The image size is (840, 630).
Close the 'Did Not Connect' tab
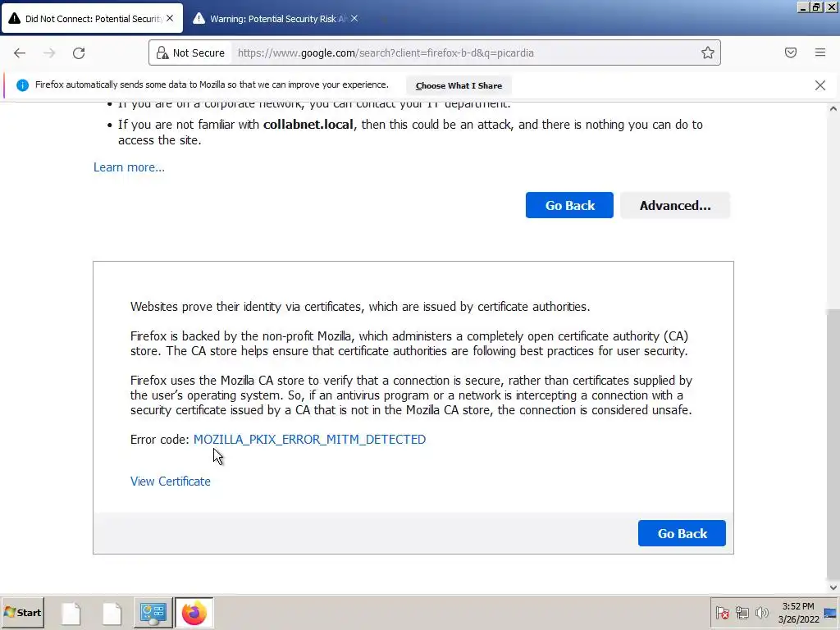(170, 18)
